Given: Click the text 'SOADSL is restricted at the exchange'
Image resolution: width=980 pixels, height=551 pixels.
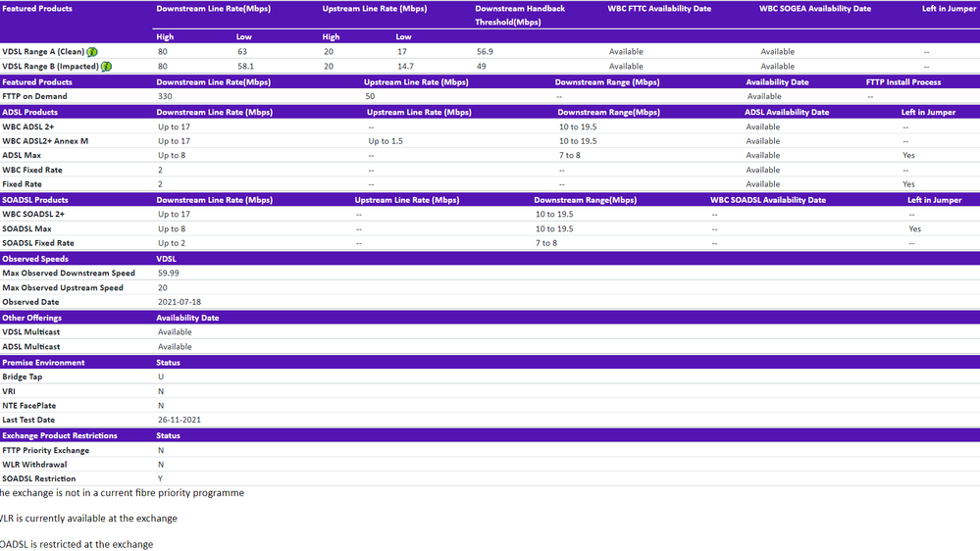Looking at the screenshot, I should coord(77,544).
